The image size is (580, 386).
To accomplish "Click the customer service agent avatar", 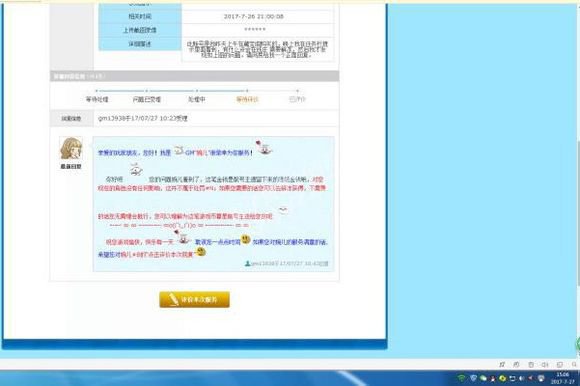I will point(71,148).
